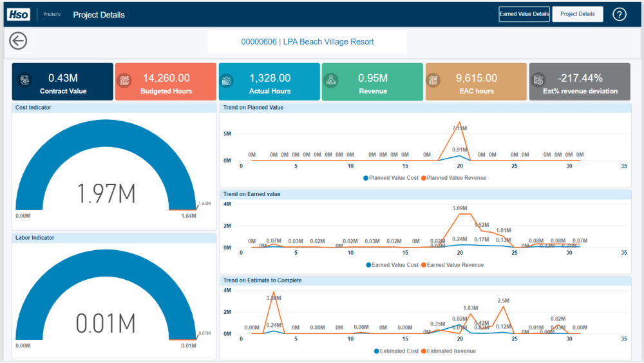Toggle Earned Value Cost legend item

(392, 265)
